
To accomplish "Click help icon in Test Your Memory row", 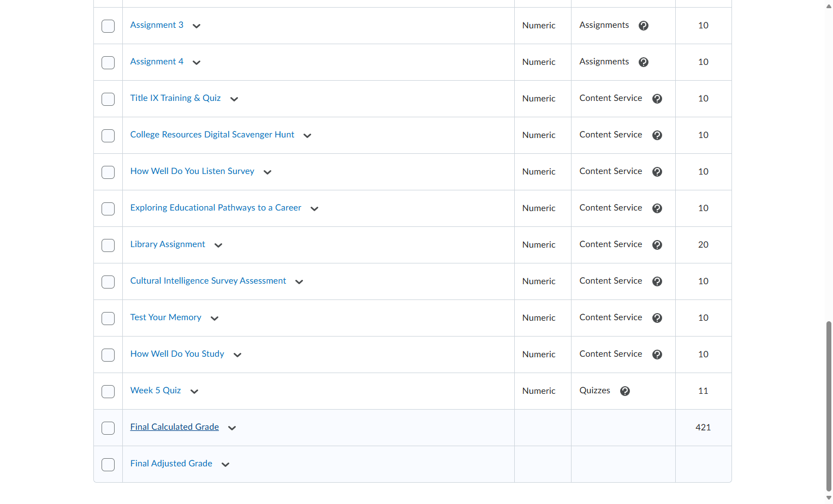I will (x=657, y=318).
